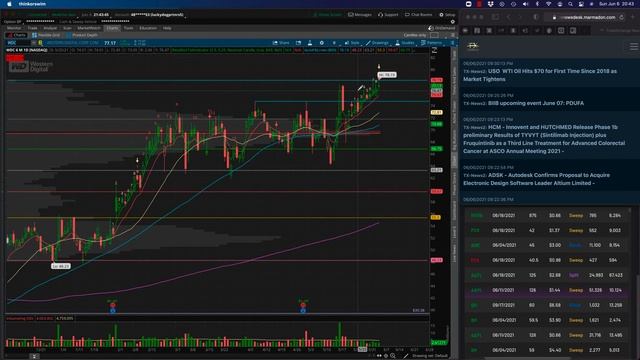Open the browser page hamburger menu
The image size is (640, 360).
[x=633, y=47]
